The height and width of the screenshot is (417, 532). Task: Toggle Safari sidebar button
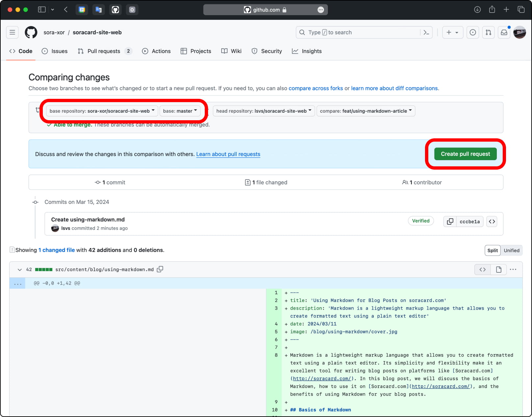42,10
